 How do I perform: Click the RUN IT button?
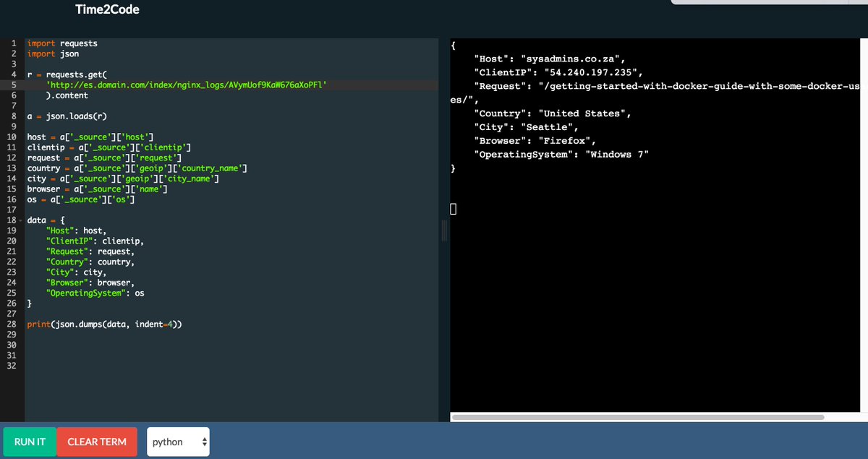click(x=30, y=442)
